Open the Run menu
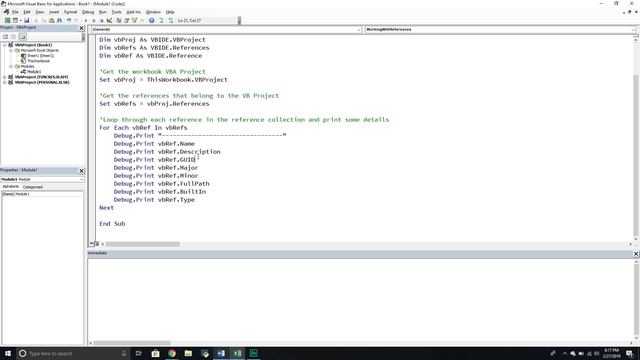The width and height of the screenshot is (640, 360). (x=103, y=12)
